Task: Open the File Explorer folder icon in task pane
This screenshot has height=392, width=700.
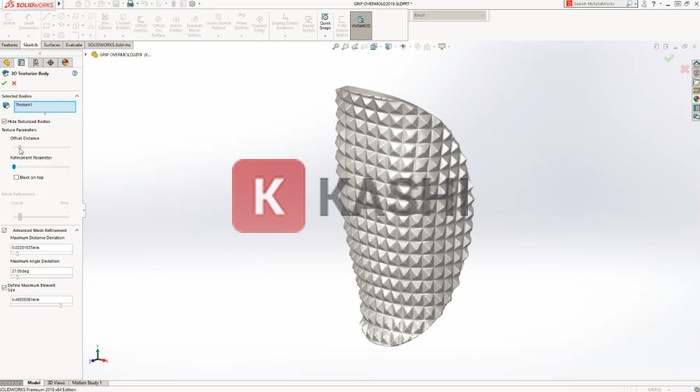Action: 696,82
